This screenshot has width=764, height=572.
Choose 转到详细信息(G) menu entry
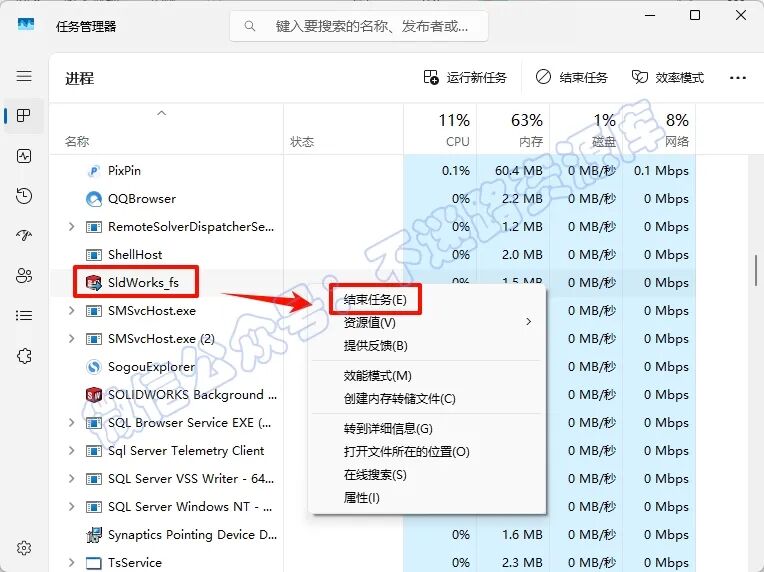[x=388, y=429]
